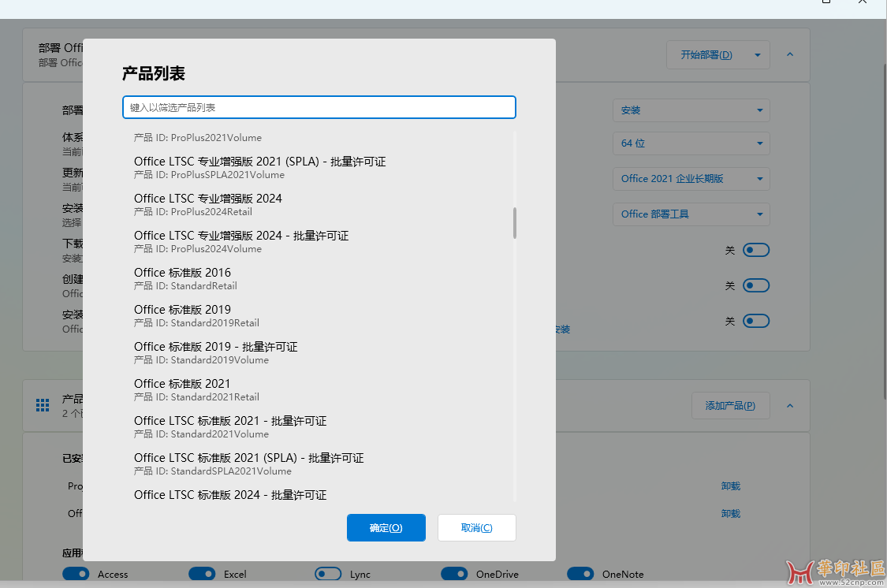Screen dimensions: 887x588
Task: Select Office LTSC 专业增强版 2021 (SPLA) 批量许可证
Action: tap(319, 168)
